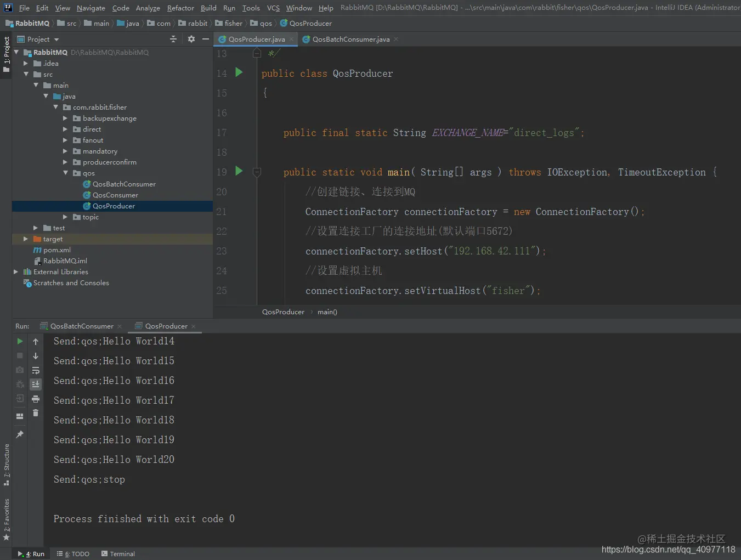This screenshot has width=741, height=560.
Task: Collapse the qos package folder
Action: (x=65, y=173)
